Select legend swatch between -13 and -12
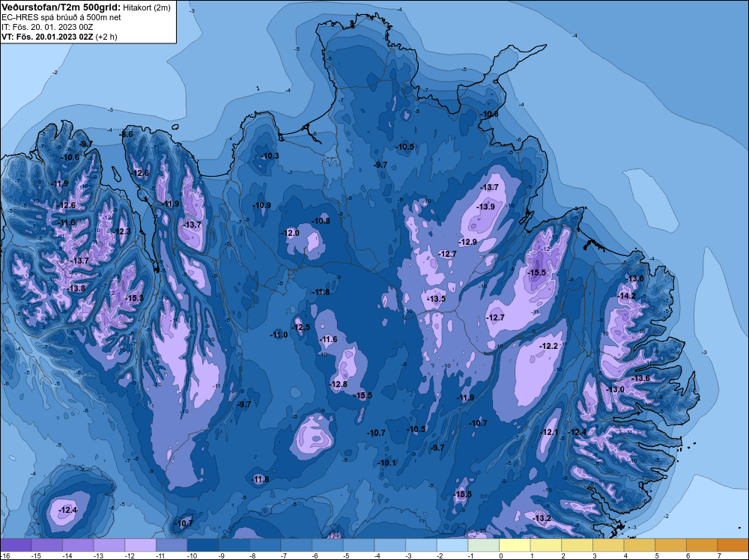The image size is (749, 560). point(109,545)
